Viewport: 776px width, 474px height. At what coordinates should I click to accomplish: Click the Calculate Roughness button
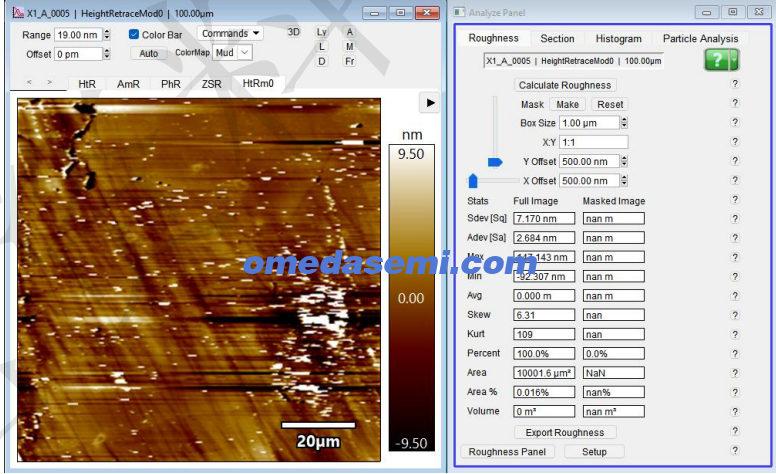[x=566, y=85]
